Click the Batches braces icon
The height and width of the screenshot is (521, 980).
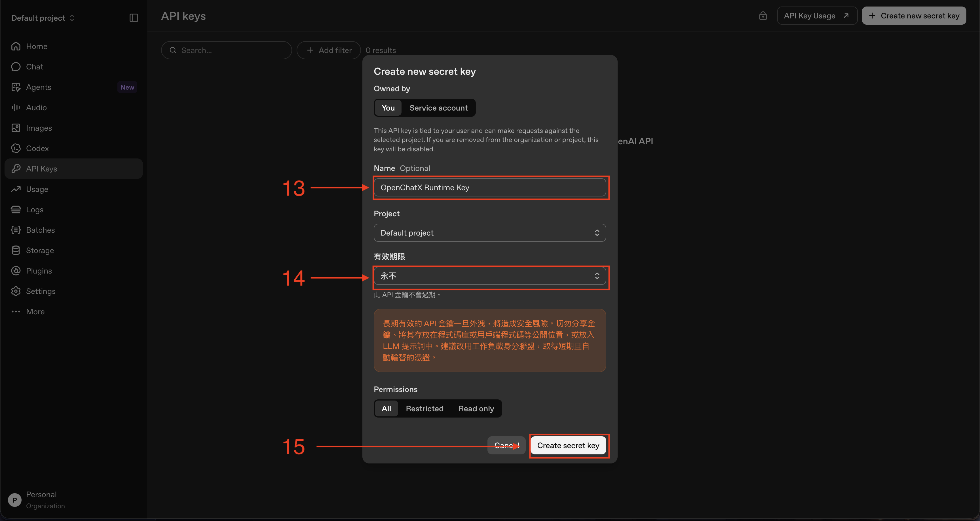pyautogui.click(x=16, y=230)
